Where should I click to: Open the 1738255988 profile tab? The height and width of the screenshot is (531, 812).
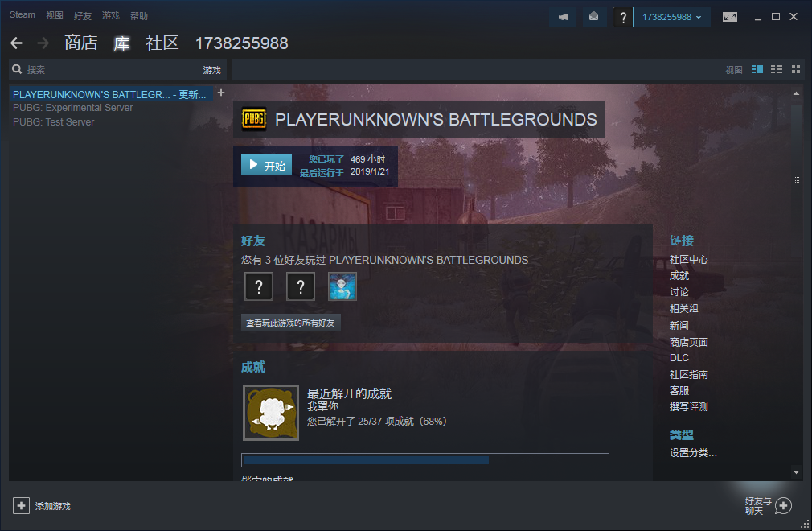click(x=241, y=43)
